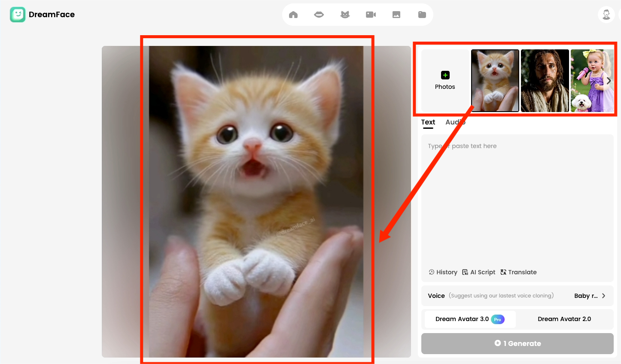Add new photo via Photos tile
The height and width of the screenshot is (364, 621).
(x=445, y=81)
